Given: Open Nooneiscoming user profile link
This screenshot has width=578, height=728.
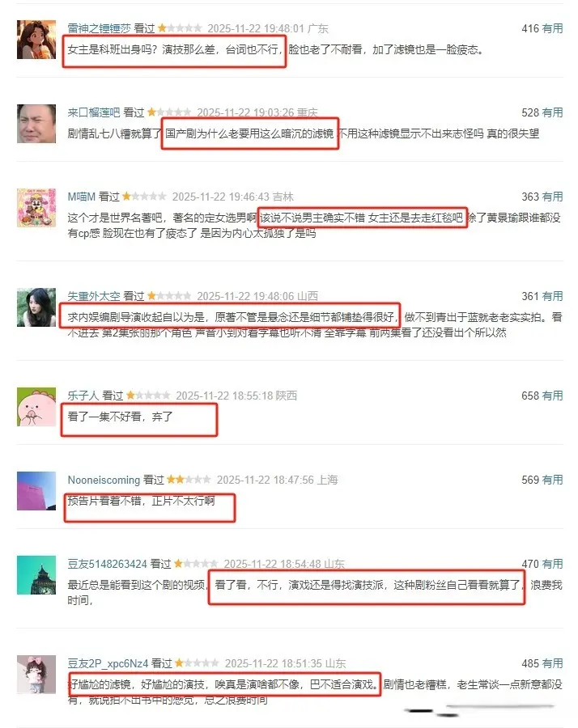Looking at the screenshot, I should [x=104, y=480].
